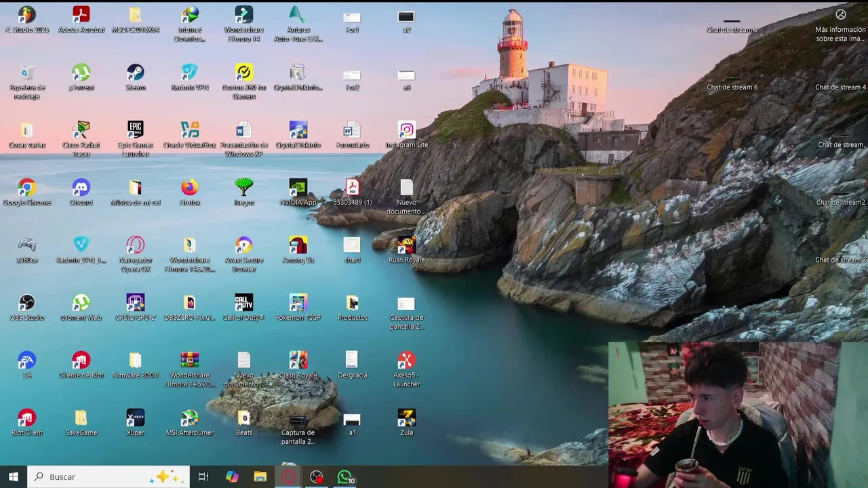Open the FL Studio 2025 desktop shortcut
This screenshot has height=488, width=868.
pyautogui.click(x=27, y=20)
